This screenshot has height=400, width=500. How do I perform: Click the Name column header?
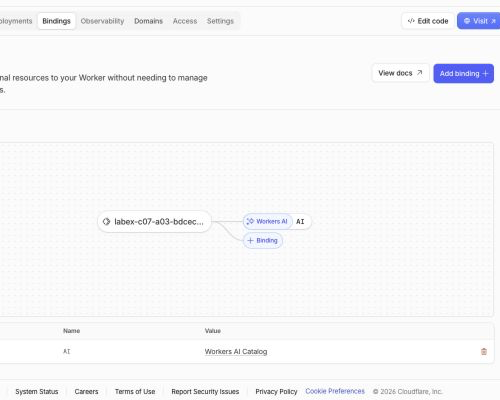click(x=71, y=331)
